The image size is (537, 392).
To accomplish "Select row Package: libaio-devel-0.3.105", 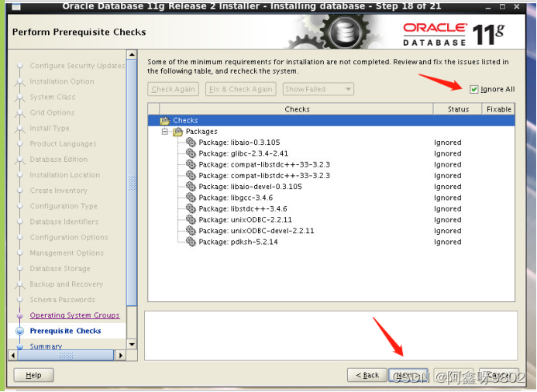I will [x=331, y=187].
